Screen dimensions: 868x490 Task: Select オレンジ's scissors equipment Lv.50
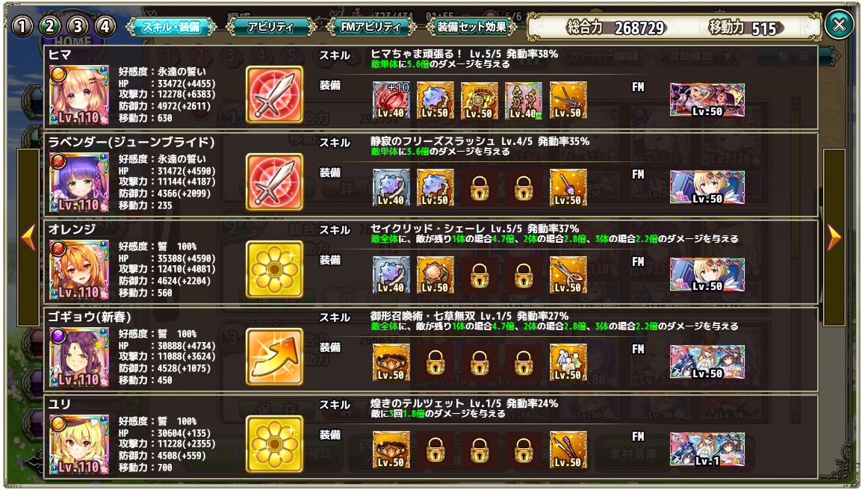pos(568,275)
